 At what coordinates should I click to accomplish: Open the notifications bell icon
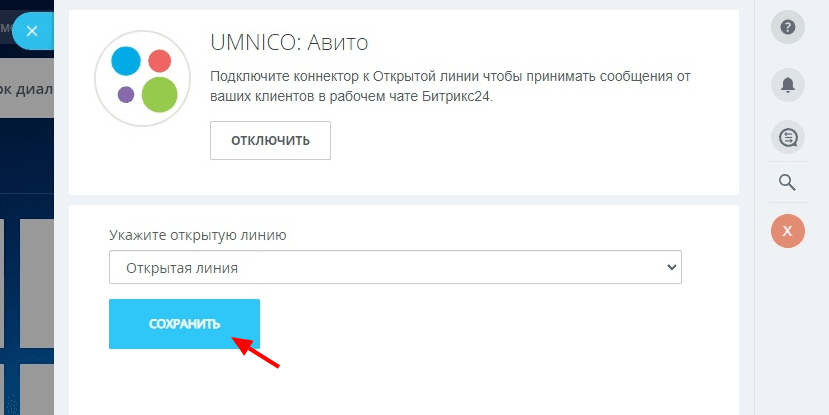(787, 84)
